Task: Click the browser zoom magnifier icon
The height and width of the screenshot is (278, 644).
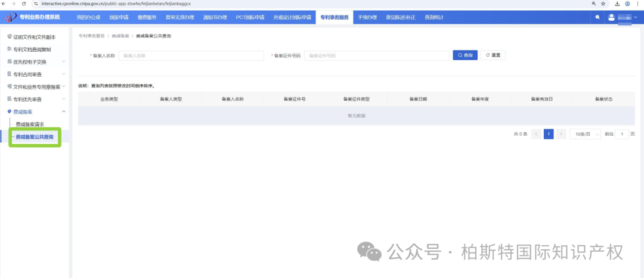Action: [593, 4]
